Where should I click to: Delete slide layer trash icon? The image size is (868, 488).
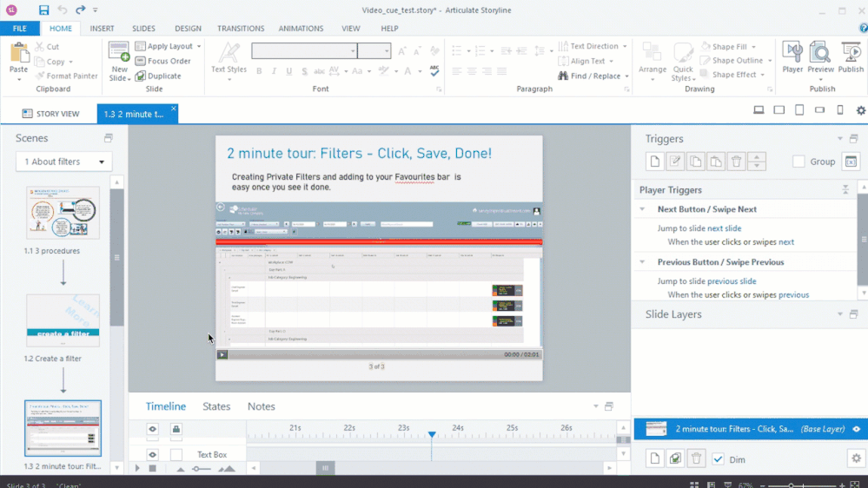pos(696,458)
